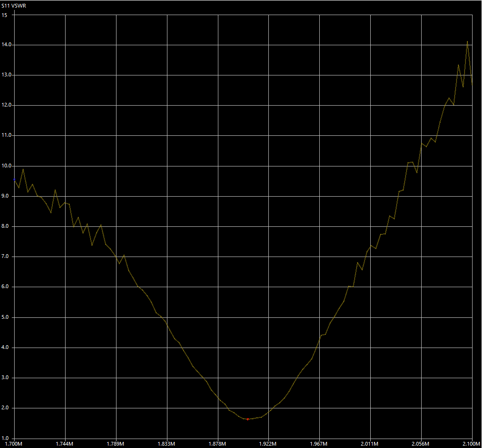Screen dimensions: 482x448
Task: Click the 1.789M frequency axis label
Action: click(x=116, y=444)
